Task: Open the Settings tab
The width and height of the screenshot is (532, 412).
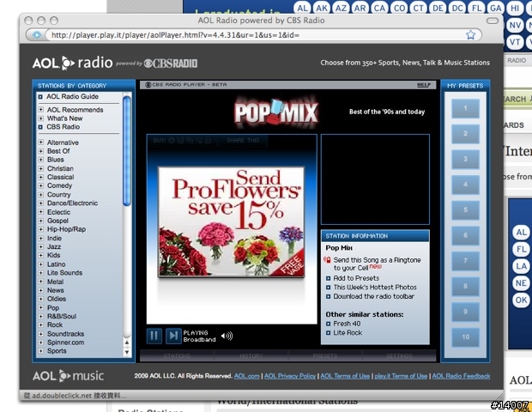Action: coord(399,355)
